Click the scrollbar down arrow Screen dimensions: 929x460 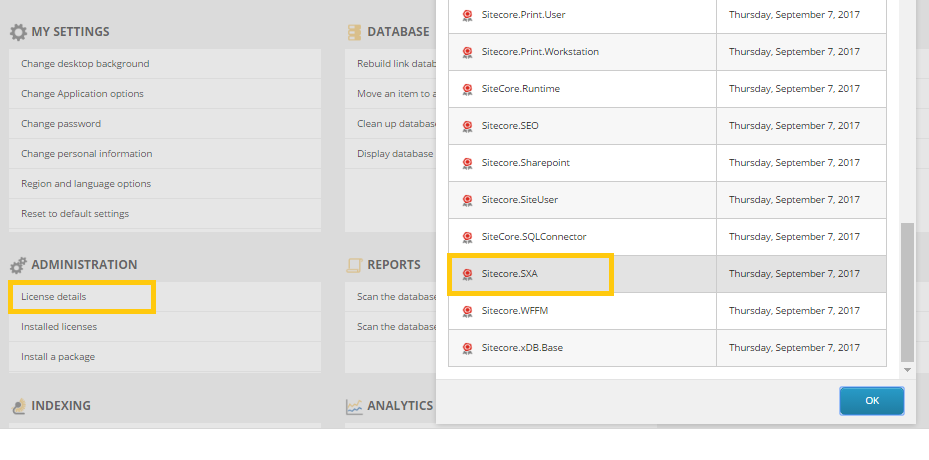click(x=907, y=370)
